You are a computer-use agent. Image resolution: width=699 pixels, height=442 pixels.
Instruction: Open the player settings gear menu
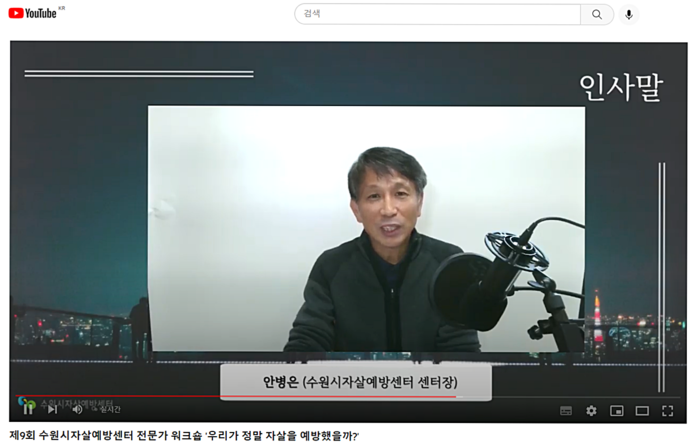pyautogui.click(x=591, y=410)
